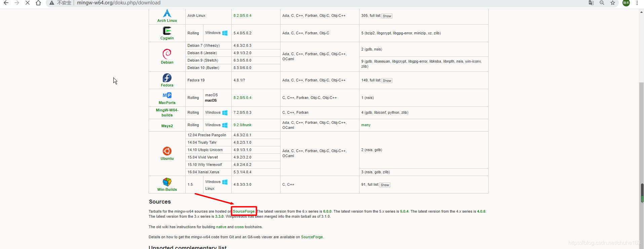Select the '16.04 Xenial Xerus' cell
Viewport: 644px width, 249px height.
[x=209, y=172]
